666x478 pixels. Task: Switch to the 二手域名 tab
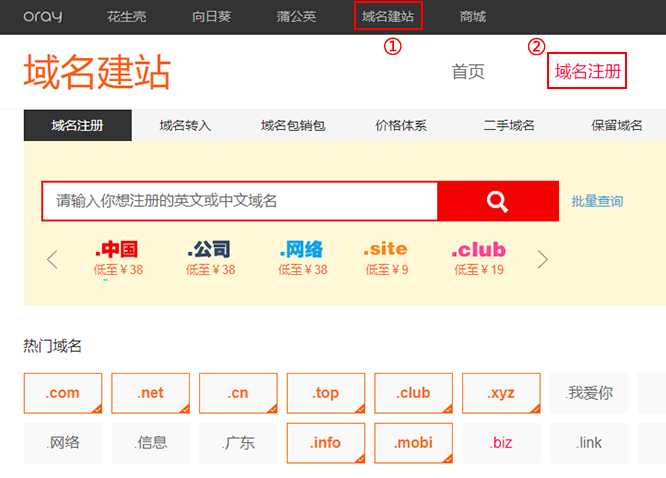(x=509, y=126)
